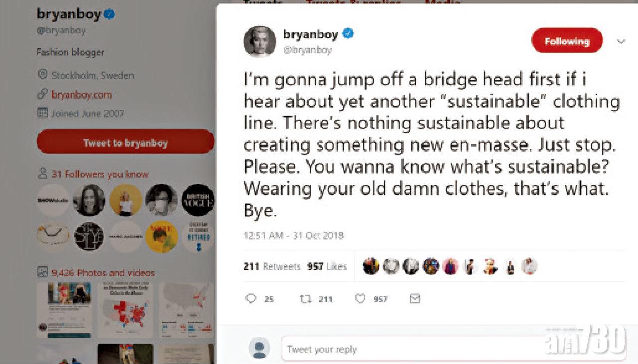Open the tweet options chevron dropdown
This screenshot has width=638, height=364.
coord(620,41)
